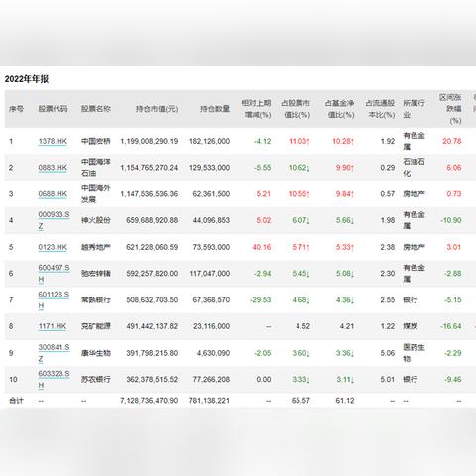The image size is (476, 476).
Task: Select the value 362,378,515.52
Action: 152,379
